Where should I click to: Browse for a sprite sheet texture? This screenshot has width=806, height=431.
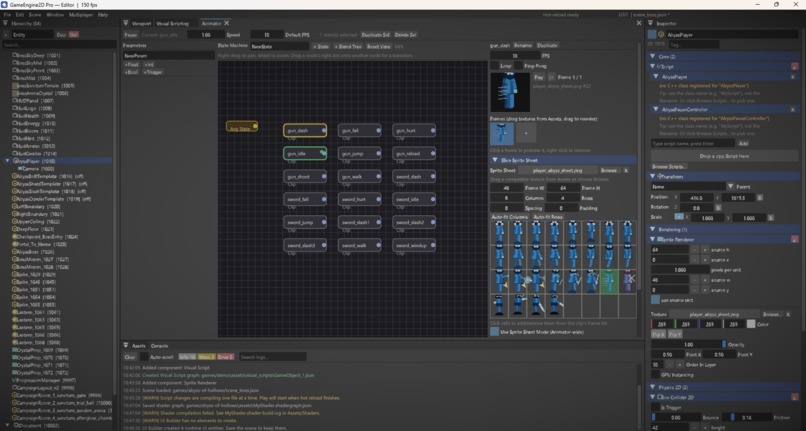pyautogui.click(x=610, y=170)
